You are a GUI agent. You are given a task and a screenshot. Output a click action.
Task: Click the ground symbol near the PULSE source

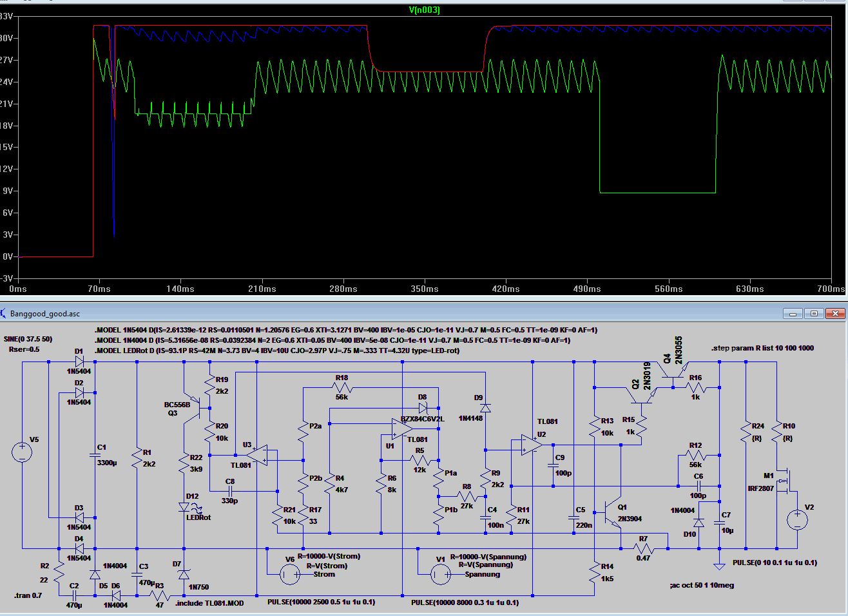pos(718,566)
